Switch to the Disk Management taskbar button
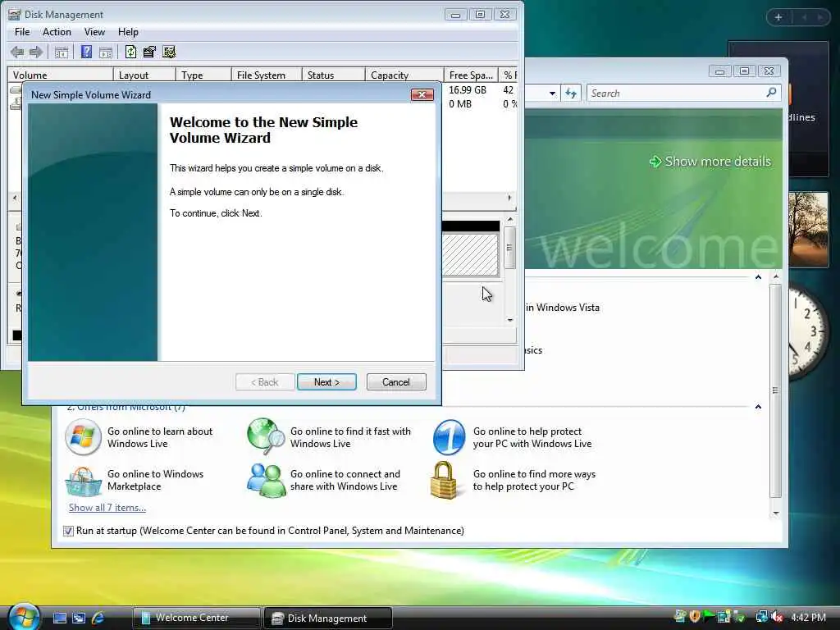Screen dimensions: 840x630 pyautogui.click(x=328, y=618)
